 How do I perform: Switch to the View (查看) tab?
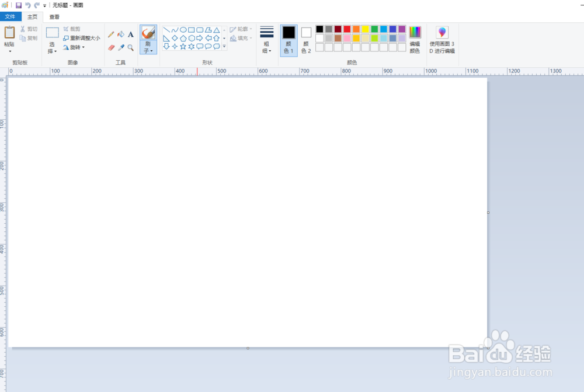pyautogui.click(x=54, y=17)
